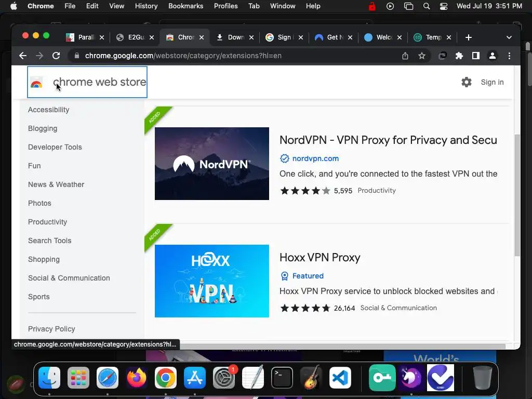Click the chrome web store logo
The image size is (532, 399).
click(87, 82)
